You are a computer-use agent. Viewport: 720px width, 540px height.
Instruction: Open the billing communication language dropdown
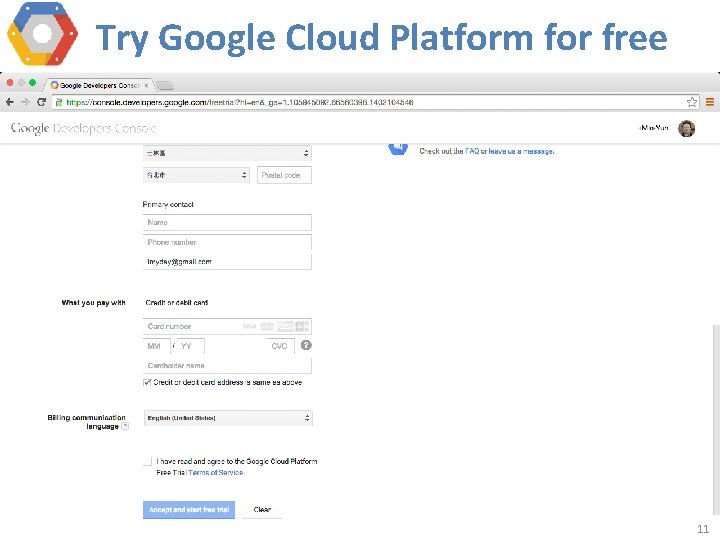[x=228, y=418]
